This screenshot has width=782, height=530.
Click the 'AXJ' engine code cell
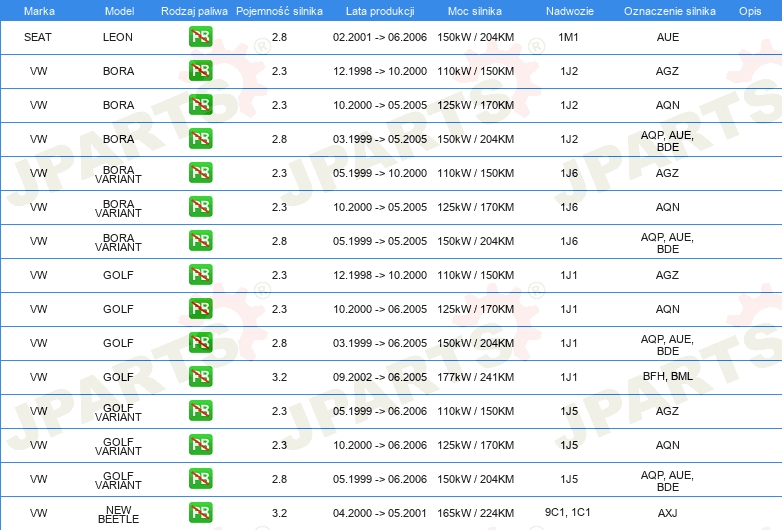click(x=668, y=513)
